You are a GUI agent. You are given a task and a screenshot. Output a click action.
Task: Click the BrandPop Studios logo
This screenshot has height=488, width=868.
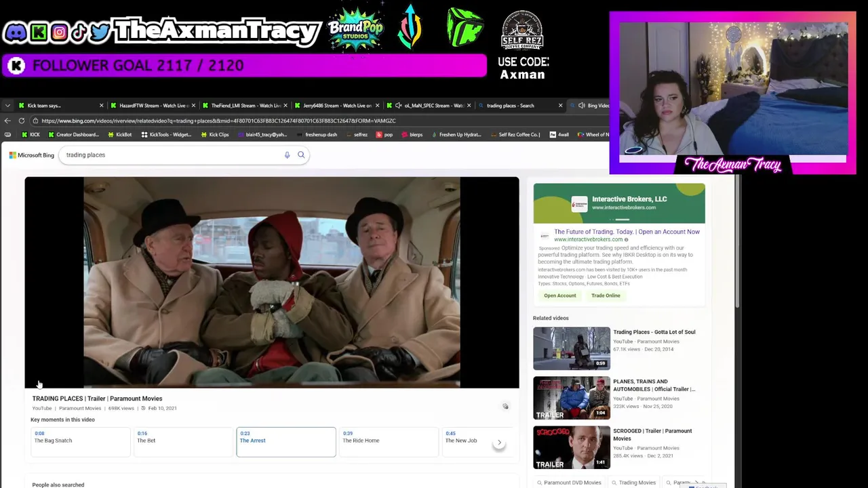[355, 28]
